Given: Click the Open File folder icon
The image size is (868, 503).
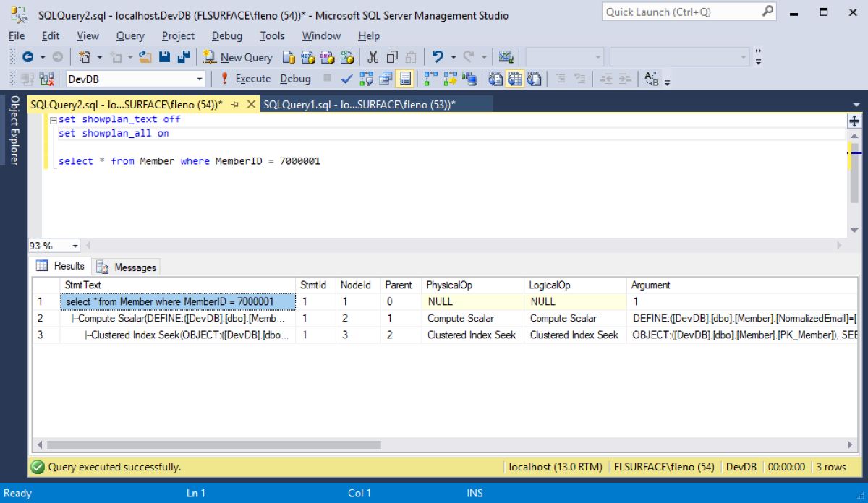Looking at the screenshot, I should coord(145,57).
